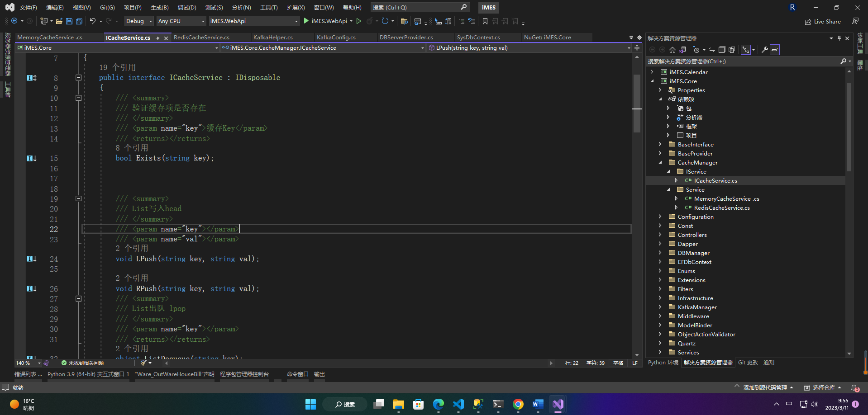Sync with active document arrows icon
The image size is (868, 415).
pos(712,50)
